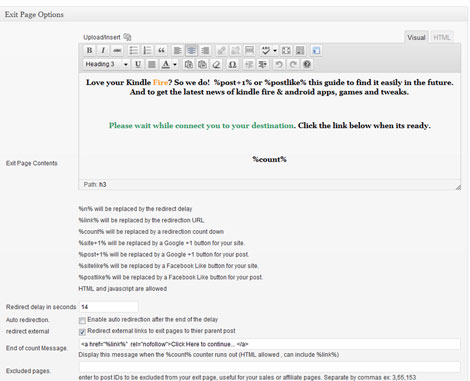Uncheck redirect external links checkbox
The width and height of the screenshot is (470, 381).
click(x=82, y=332)
